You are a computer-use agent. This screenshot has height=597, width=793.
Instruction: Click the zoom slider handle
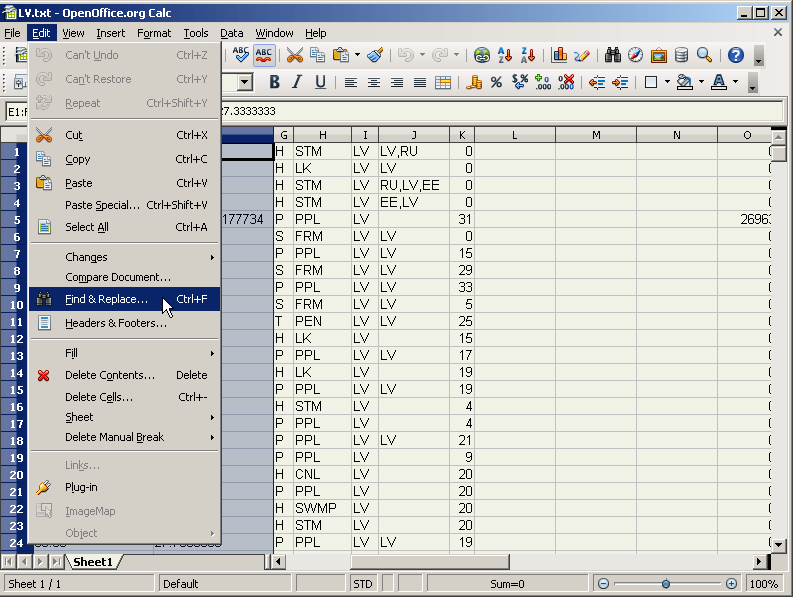(x=666, y=584)
